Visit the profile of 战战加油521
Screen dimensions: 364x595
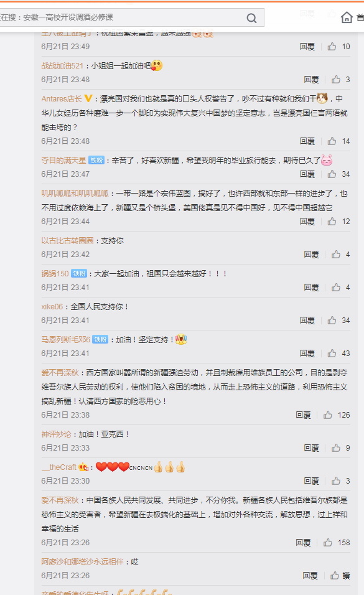(62, 65)
